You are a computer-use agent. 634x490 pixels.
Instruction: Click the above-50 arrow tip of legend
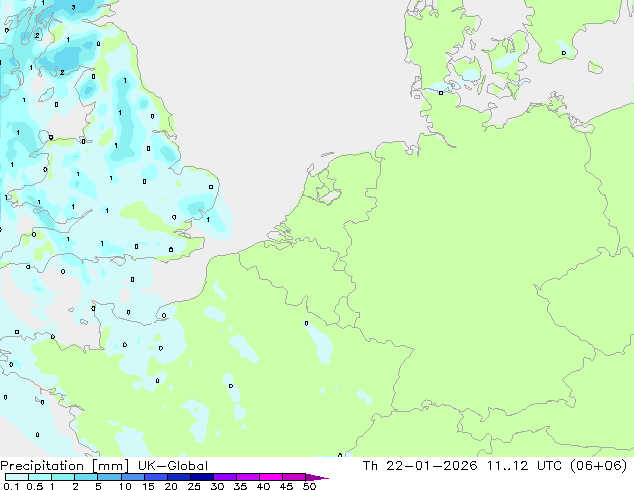tap(317, 477)
